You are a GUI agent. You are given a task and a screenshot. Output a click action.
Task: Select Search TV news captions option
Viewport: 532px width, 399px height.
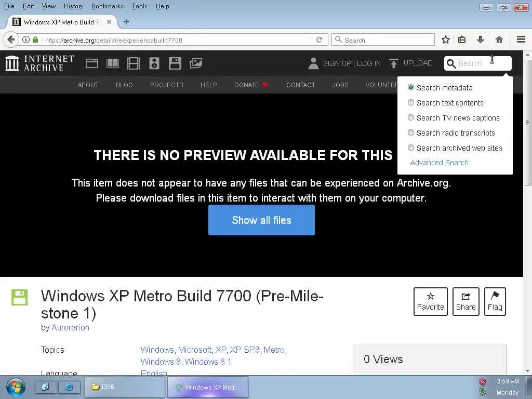(411, 117)
